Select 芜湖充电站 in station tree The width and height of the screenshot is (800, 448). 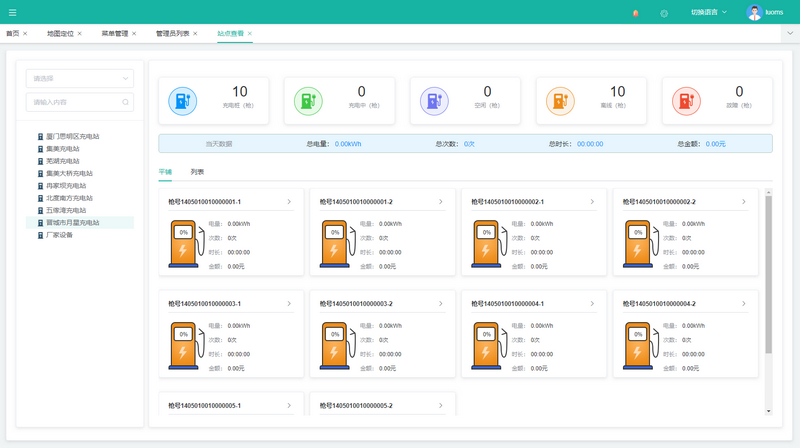pos(63,161)
